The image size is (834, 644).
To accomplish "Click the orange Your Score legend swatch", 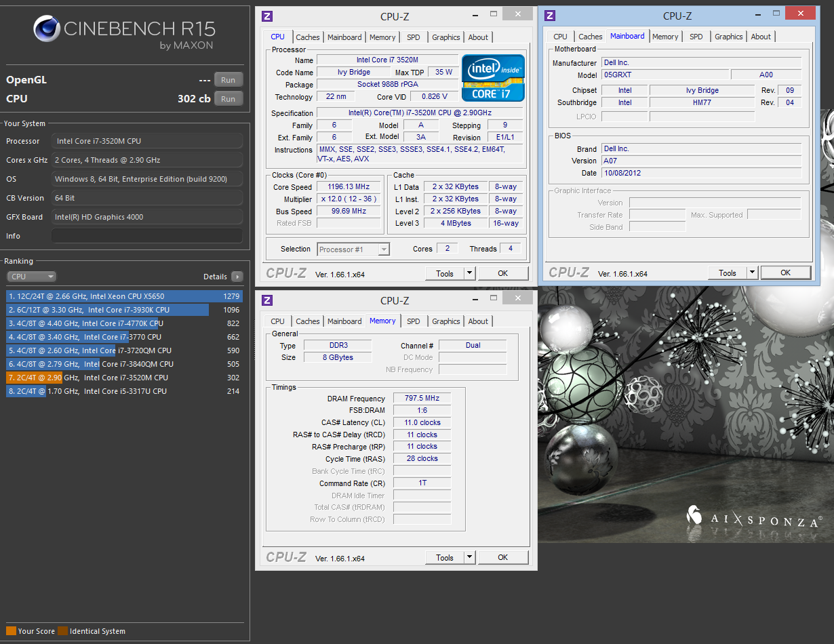I will (11, 631).
